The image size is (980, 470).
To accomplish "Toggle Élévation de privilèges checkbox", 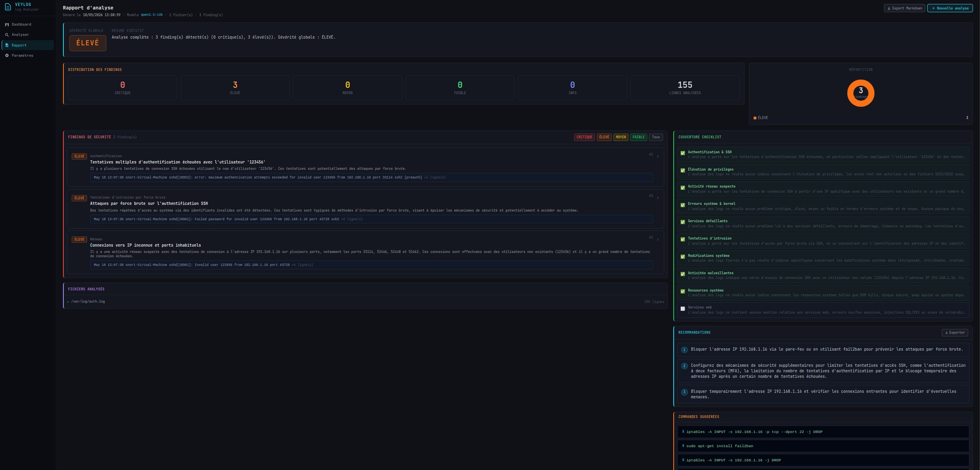I will [683, 171].
